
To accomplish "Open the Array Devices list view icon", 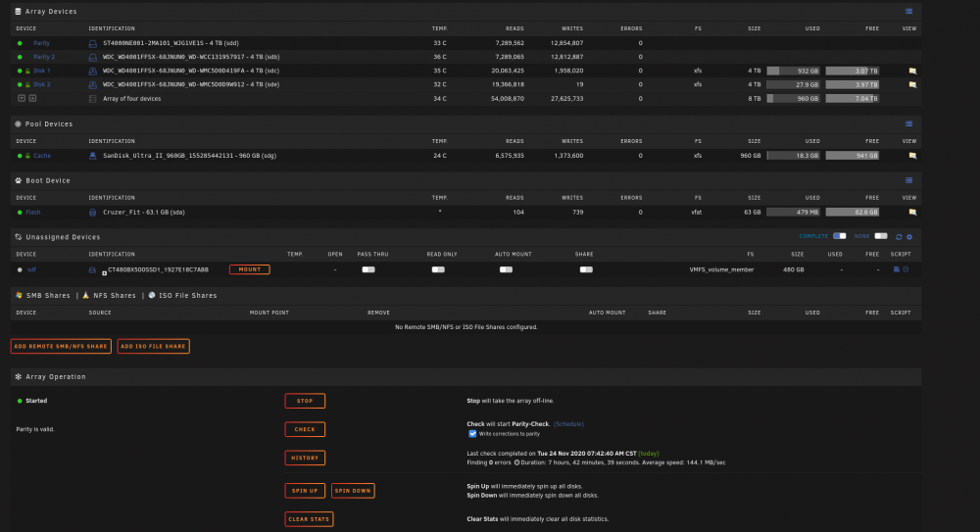I will [908, 11].
